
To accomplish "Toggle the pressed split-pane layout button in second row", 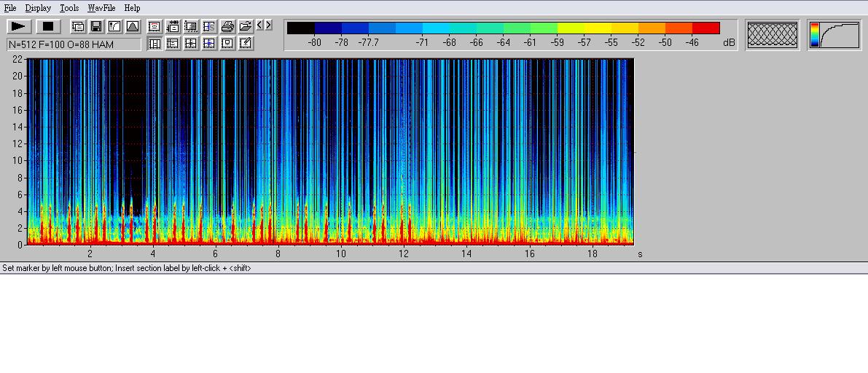I will coord(155,44).
